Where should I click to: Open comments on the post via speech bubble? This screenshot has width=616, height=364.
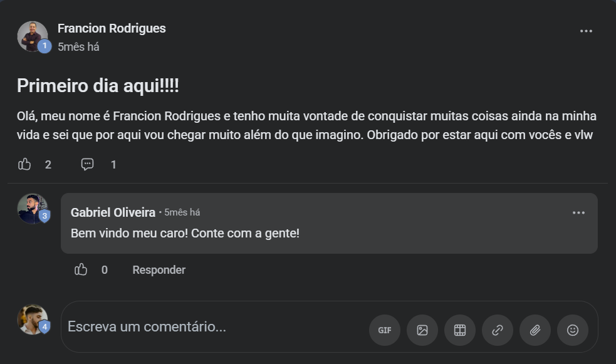[x=88, y=164]
